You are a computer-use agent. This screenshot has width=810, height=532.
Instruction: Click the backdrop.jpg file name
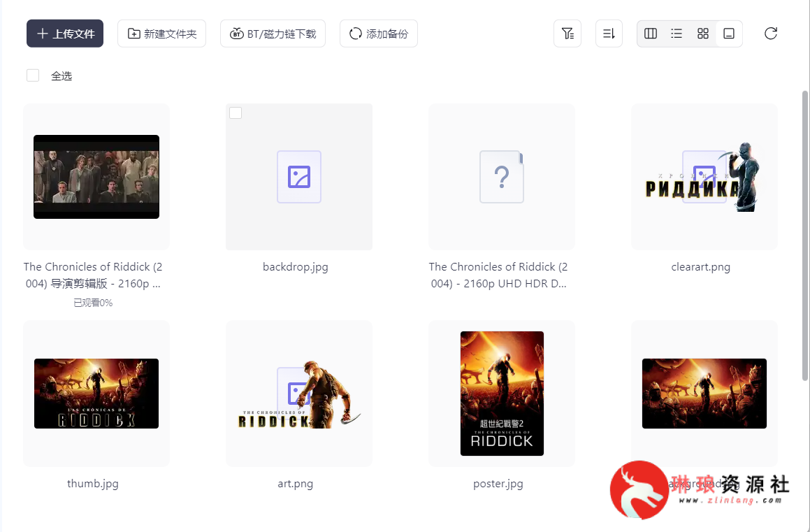[296, 267]
